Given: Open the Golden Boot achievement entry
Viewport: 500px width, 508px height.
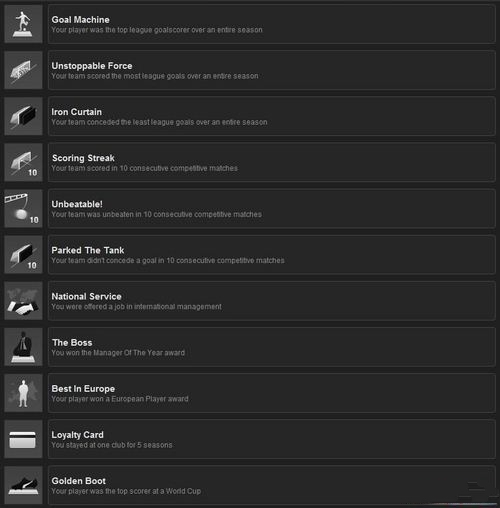Looking at the screenshot, I should coord(272,485).
